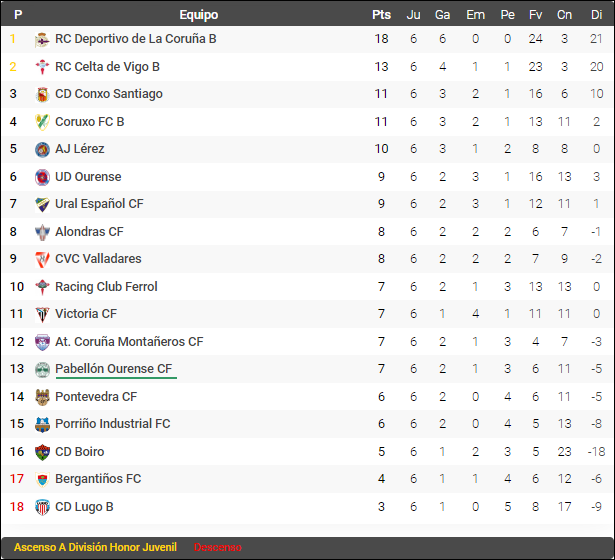615x560 pixels.
Task: Click the RC Celta de Vigo B crest
Action: (x=42, y=67)
